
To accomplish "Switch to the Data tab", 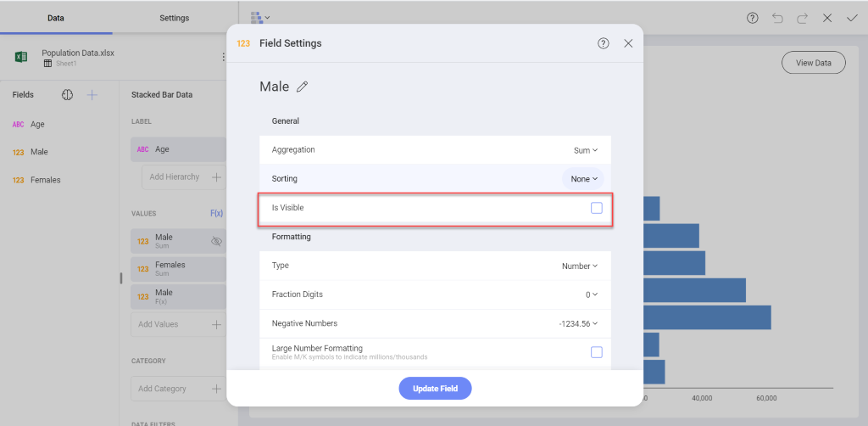I will tap(56, 18).
